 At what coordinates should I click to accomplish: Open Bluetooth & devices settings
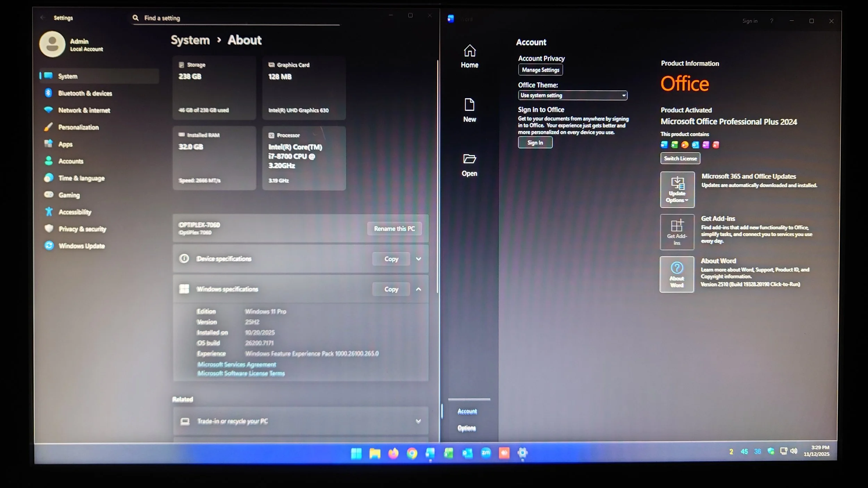(x=85, y=93)
